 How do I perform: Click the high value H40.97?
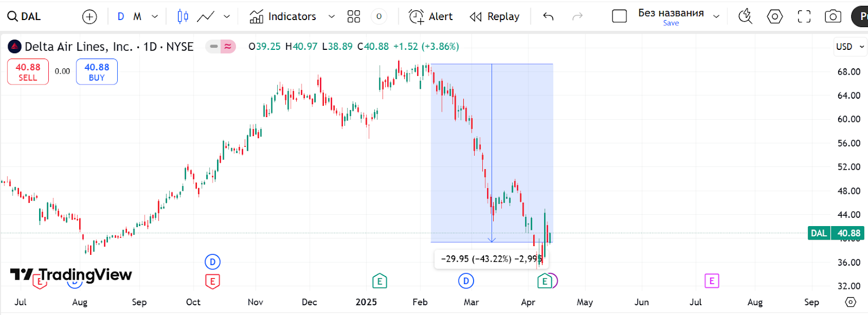tap(302, 47)
